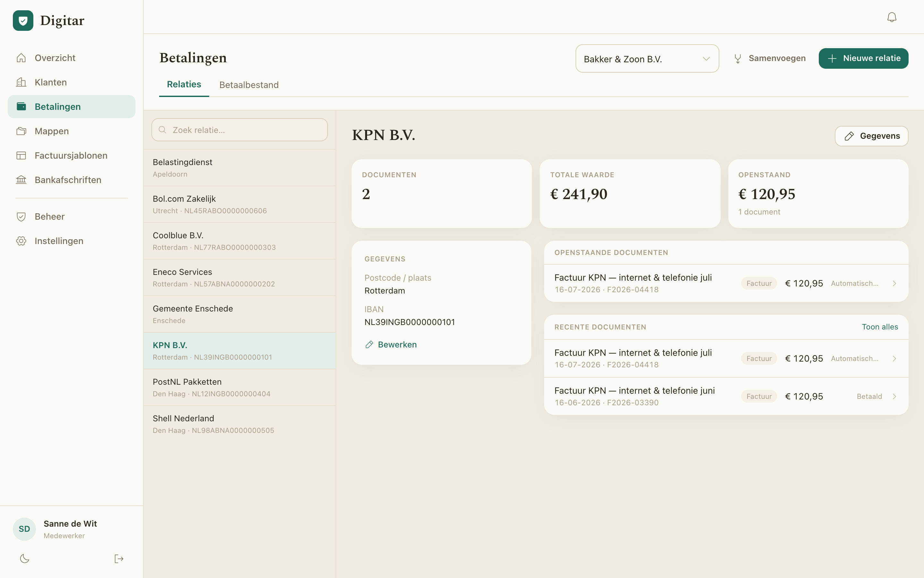
Task: Click the Digitar shield logo
Action: (x=23, y=21)
